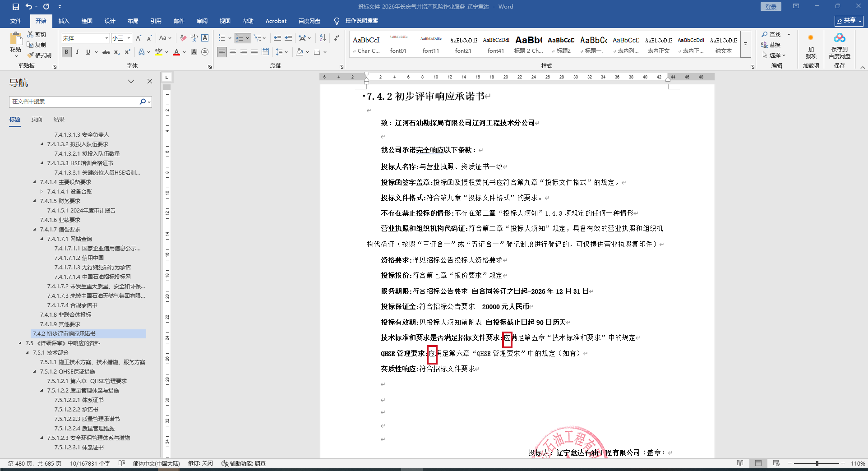The width and height of the screenshot is (868, 471).
Task: Apply the 纯文本 style
Action: coord(724,44)
